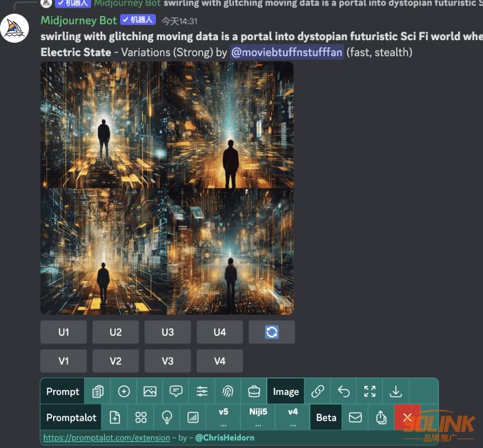Open the four-squares grid icon

[x=141, y=418]
